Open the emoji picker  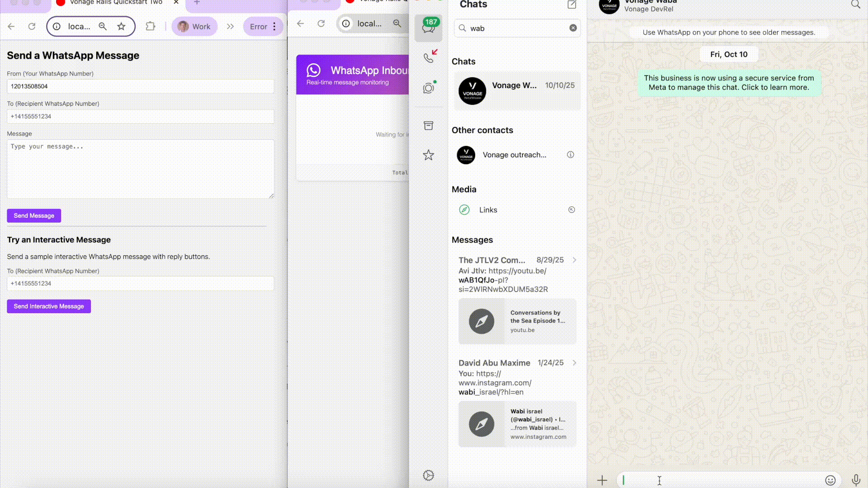point(831,480)
